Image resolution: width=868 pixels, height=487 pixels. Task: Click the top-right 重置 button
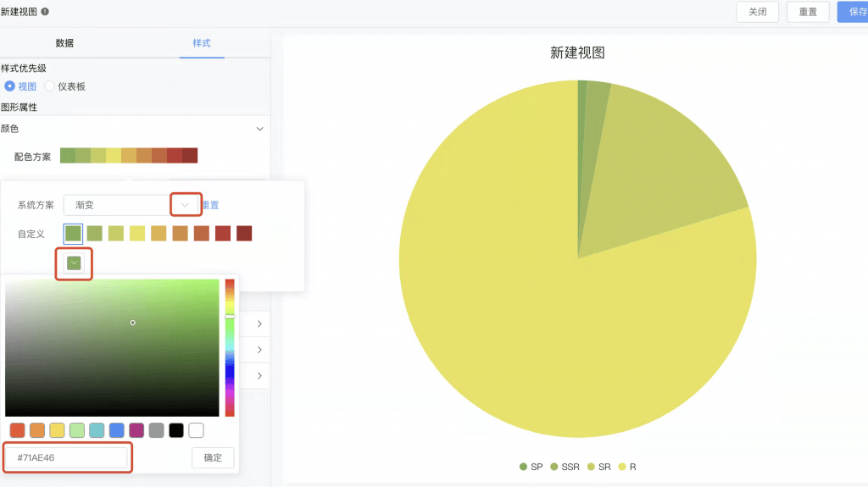point(808,12)
